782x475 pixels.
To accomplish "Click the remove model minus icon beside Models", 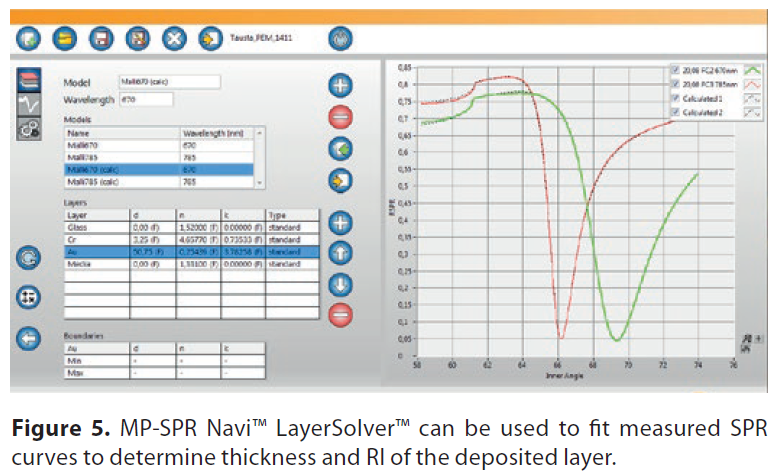I will click(x=341, y=117).
